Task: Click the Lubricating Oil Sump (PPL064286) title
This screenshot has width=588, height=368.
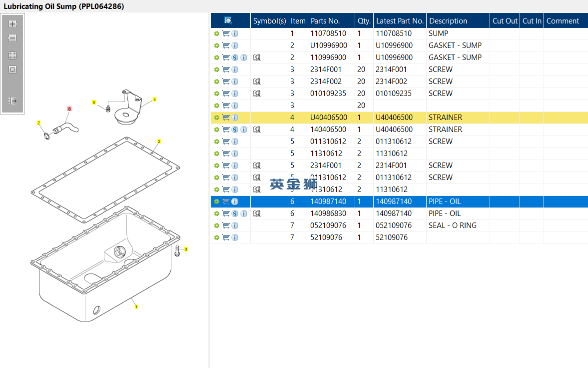Action: point(64,6)
